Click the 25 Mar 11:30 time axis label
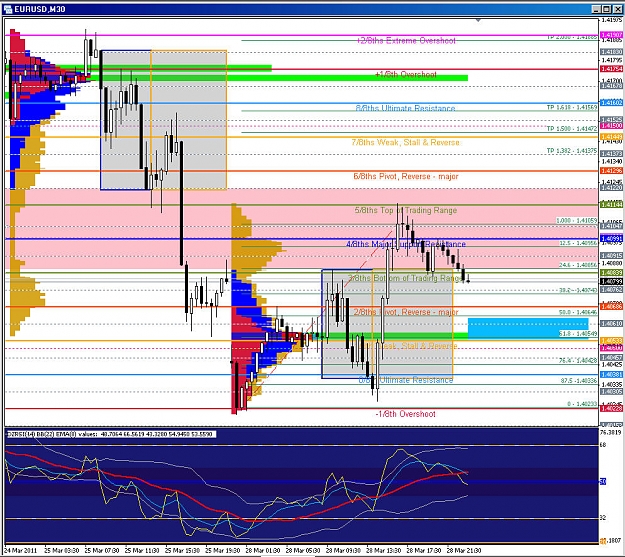 pyautogui.click(x=142, y=551)
